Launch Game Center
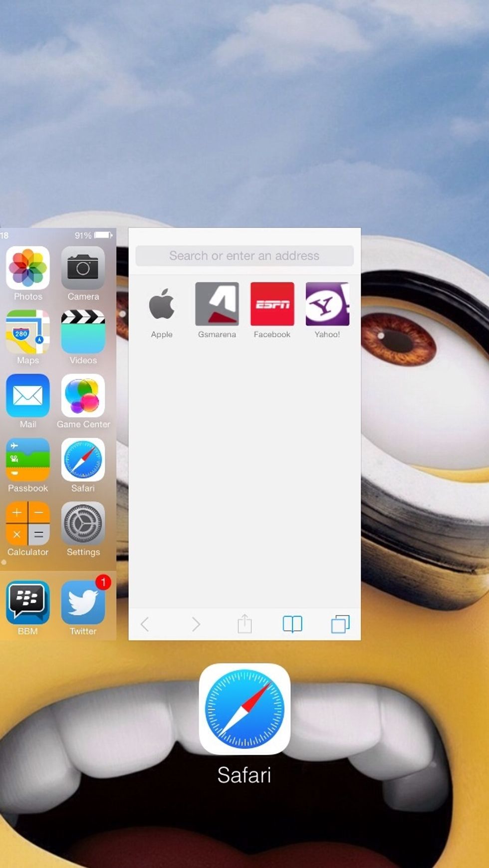Image resolution: width=489 pixels, height=868 pixels. pyautogui.click(x=83, y=396)
